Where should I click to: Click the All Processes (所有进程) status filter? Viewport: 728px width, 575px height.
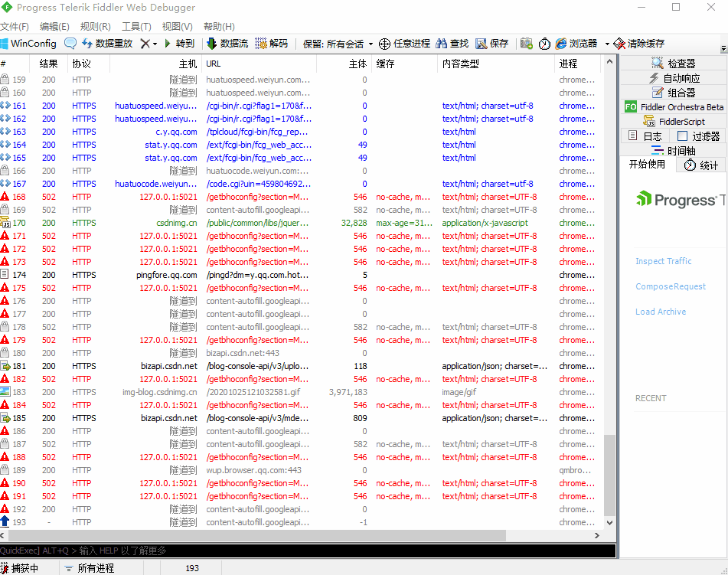[89, 568]
